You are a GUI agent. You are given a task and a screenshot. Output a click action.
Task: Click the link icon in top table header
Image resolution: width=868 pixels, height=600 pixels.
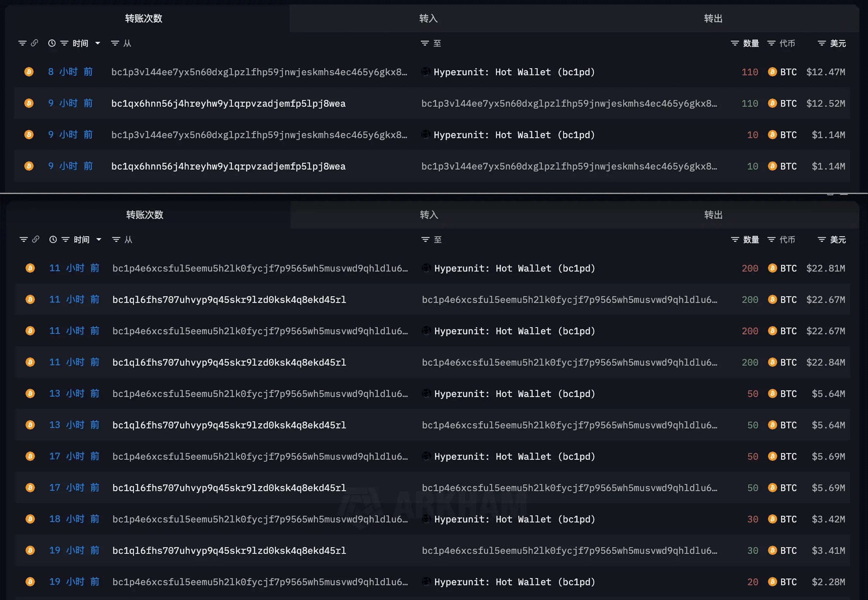35,43
